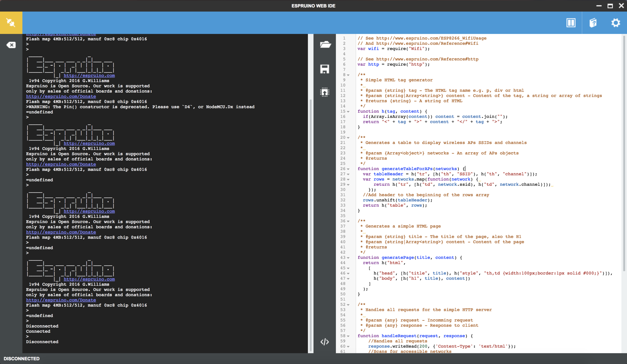Click the first http://espruino.com link under the logo

tap(89, 75)
